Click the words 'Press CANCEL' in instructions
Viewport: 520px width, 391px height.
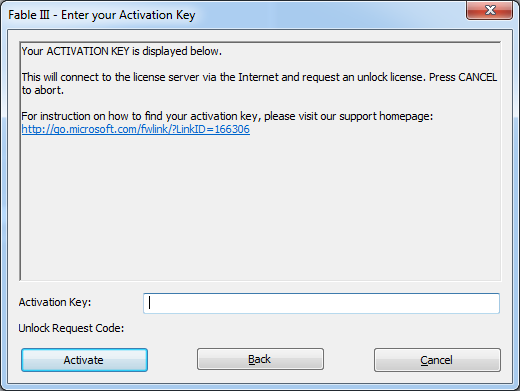click(463, 77)
